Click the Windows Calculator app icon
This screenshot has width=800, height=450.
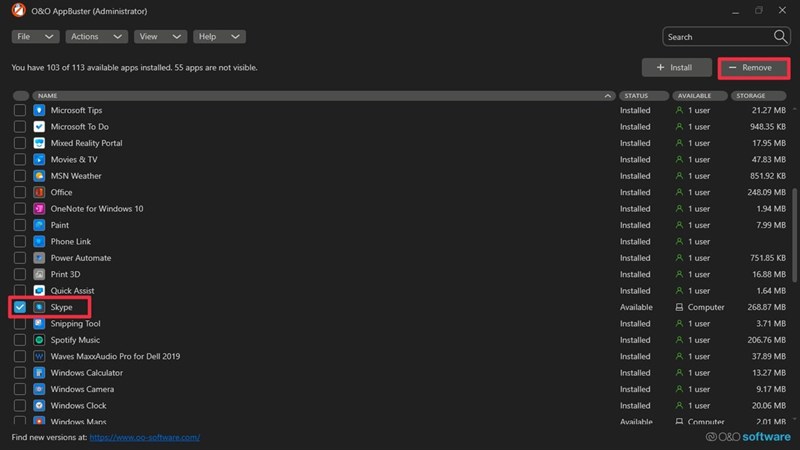[39, 372]
